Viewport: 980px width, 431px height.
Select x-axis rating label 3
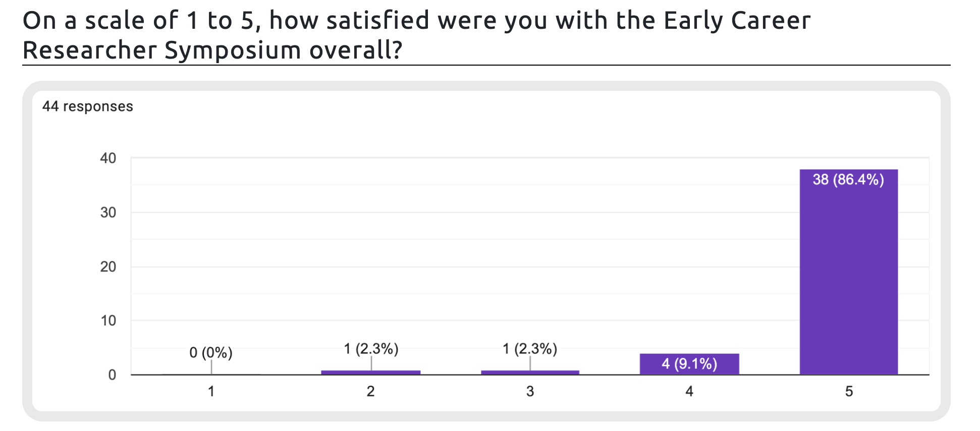530,392
